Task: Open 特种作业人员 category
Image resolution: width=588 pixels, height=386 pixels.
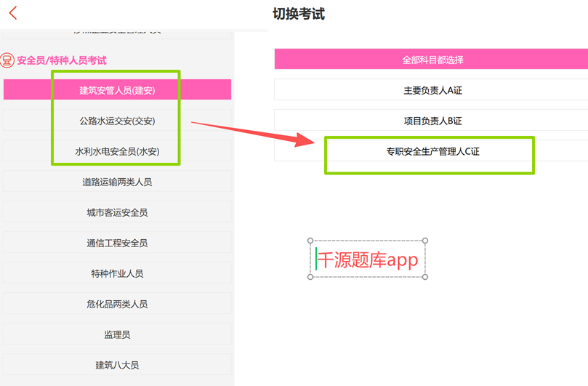Action: pos(117,273)
